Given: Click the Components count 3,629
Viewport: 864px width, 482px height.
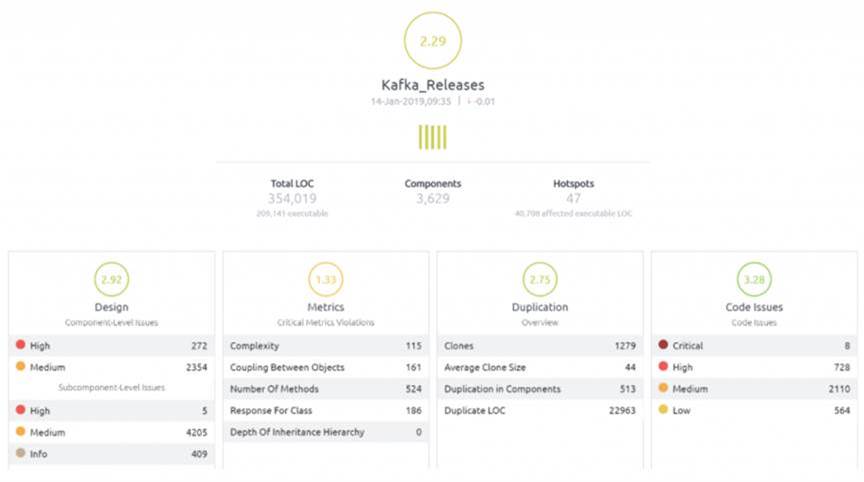Looking at the screenshot, I should coord(432,199).
